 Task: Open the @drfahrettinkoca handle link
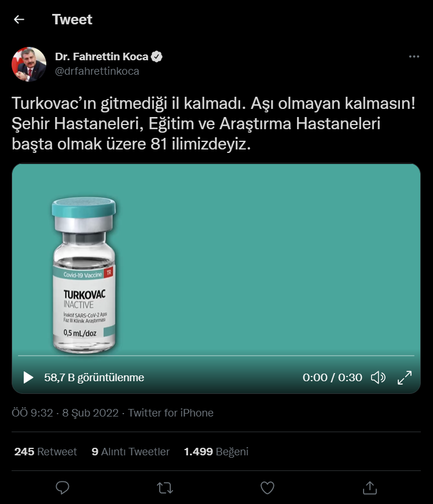tap(97, 71)
